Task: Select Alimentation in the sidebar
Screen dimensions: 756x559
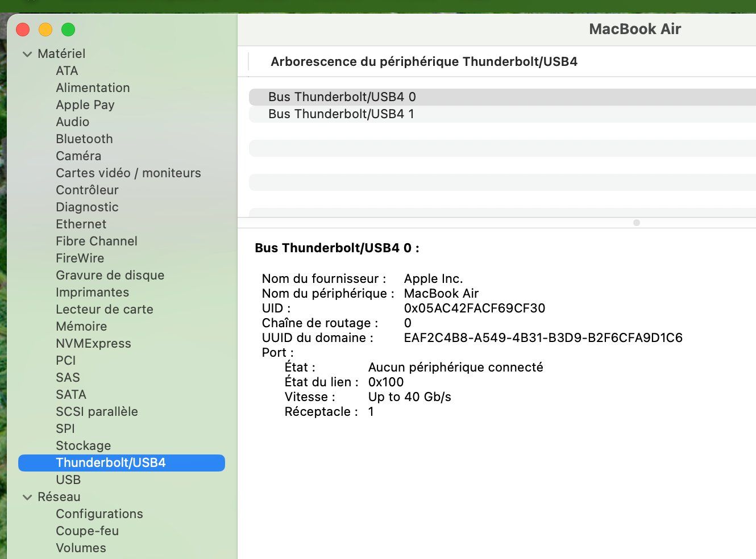Action: pyautogui.click(x=93, y=88)
